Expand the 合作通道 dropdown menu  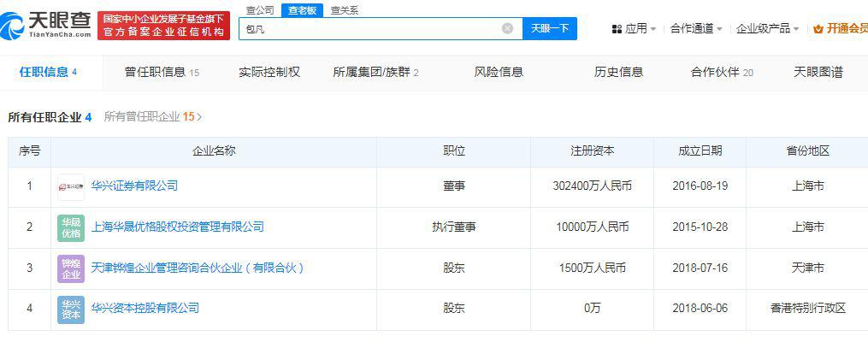(x=696, y=29)
